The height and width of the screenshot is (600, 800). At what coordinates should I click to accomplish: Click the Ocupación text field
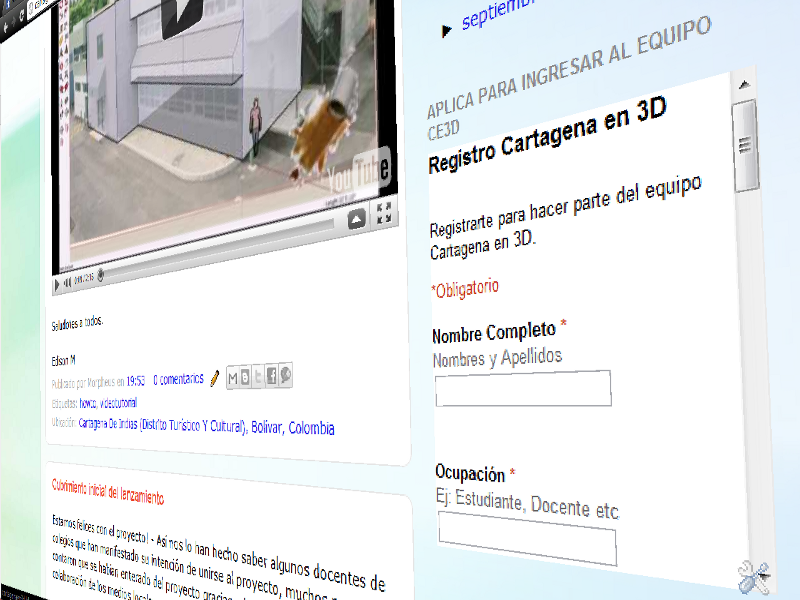(528, 539)
